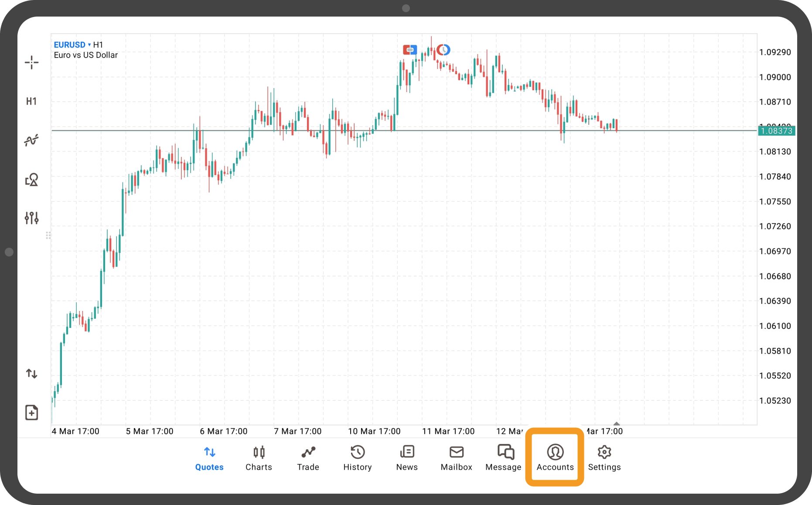Tap the new order document icon

point(31,412)
